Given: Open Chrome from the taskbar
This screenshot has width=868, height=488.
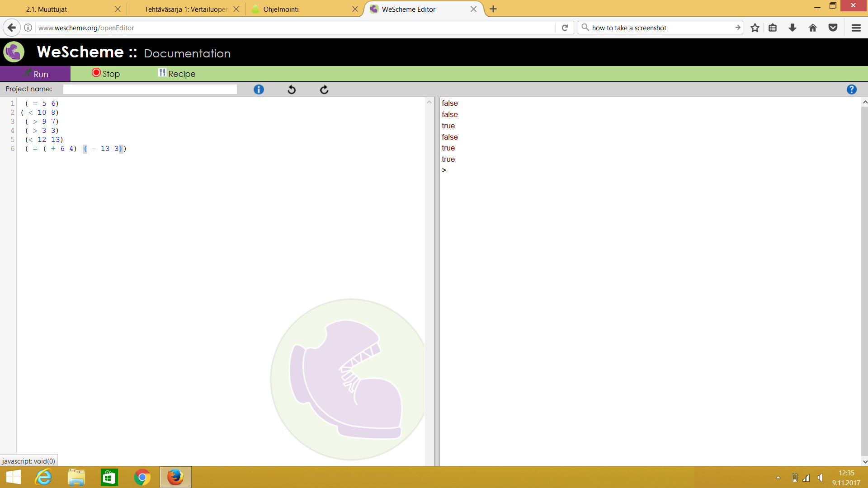Looking at the screenshot, I should pos(142,477).
